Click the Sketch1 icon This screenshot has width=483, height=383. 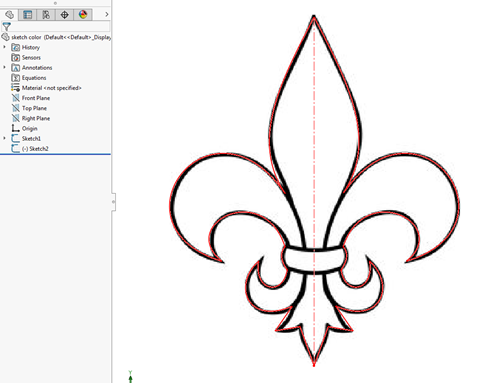pyautogui.click(x=16, y=138)
